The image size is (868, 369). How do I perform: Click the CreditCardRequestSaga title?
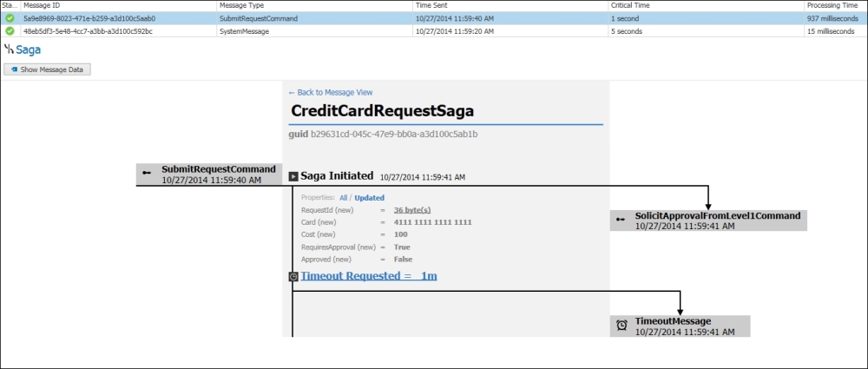[x=383, y=111]
